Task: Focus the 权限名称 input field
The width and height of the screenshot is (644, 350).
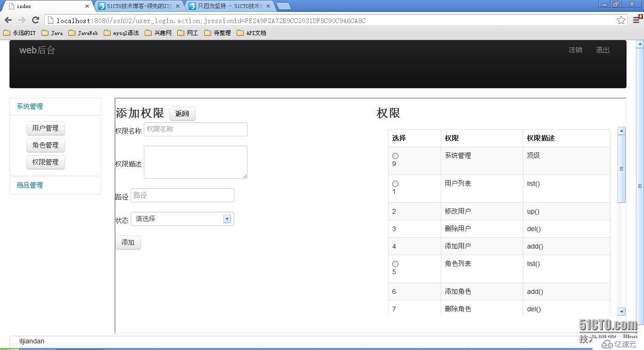Action: (x=196, y=129)
